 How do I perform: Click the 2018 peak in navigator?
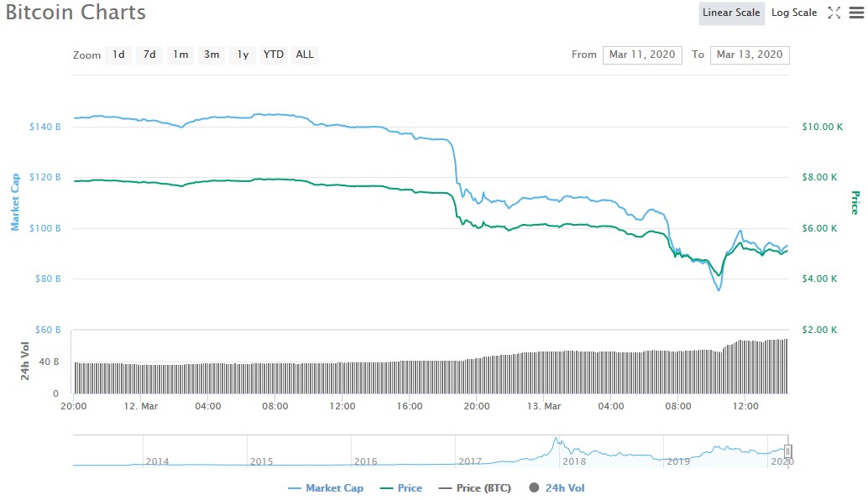[x=556, y=440]
